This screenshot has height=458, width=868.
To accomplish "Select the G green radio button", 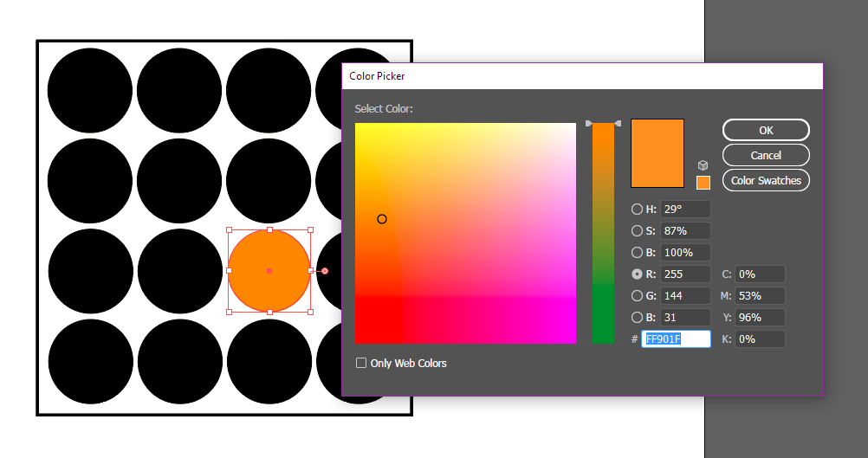I will click(x=638, y=296).
